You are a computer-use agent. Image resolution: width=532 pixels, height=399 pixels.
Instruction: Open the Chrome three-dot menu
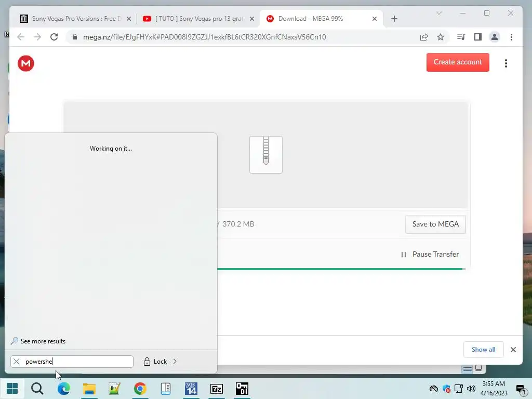511,37
